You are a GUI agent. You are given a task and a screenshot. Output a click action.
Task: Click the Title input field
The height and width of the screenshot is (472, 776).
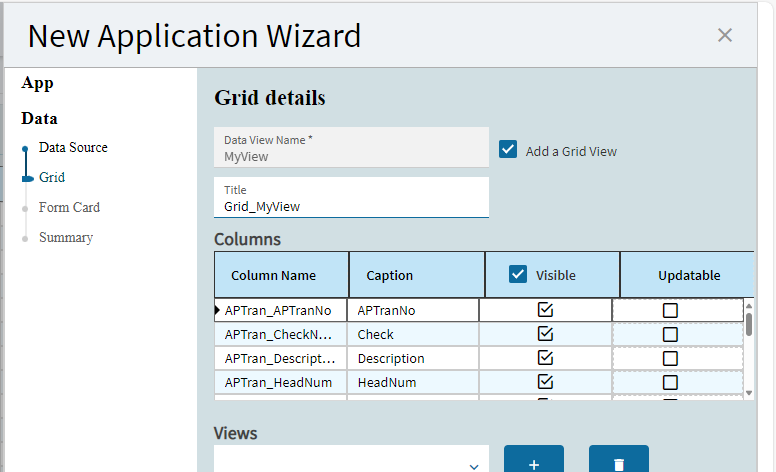[x=351, y=197]
